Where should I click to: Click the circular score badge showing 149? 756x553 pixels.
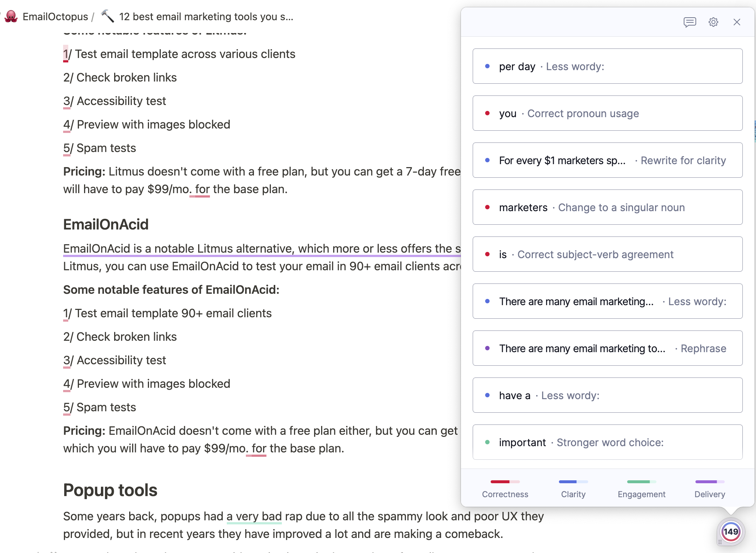click(731, 531)
